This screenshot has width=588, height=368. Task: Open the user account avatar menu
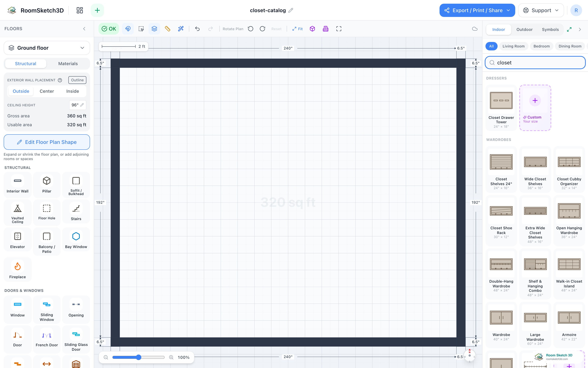(x=576, y=10)
